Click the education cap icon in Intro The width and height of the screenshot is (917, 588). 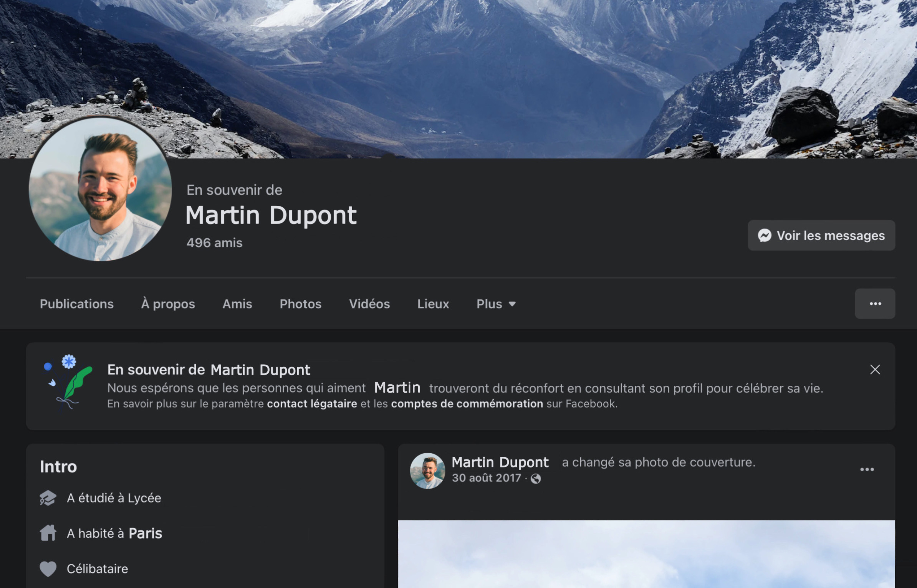click(x=48, y=498)
